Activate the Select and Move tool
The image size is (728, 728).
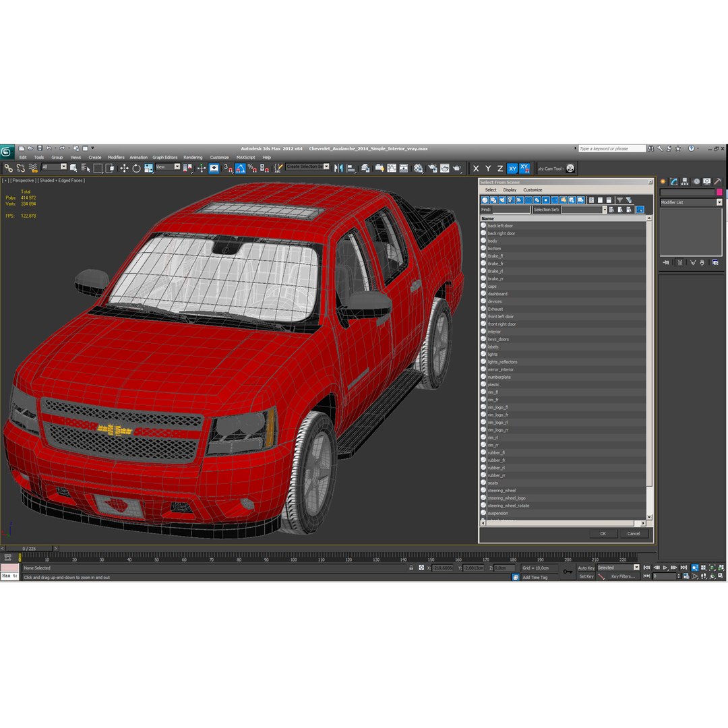click(124, 168)
